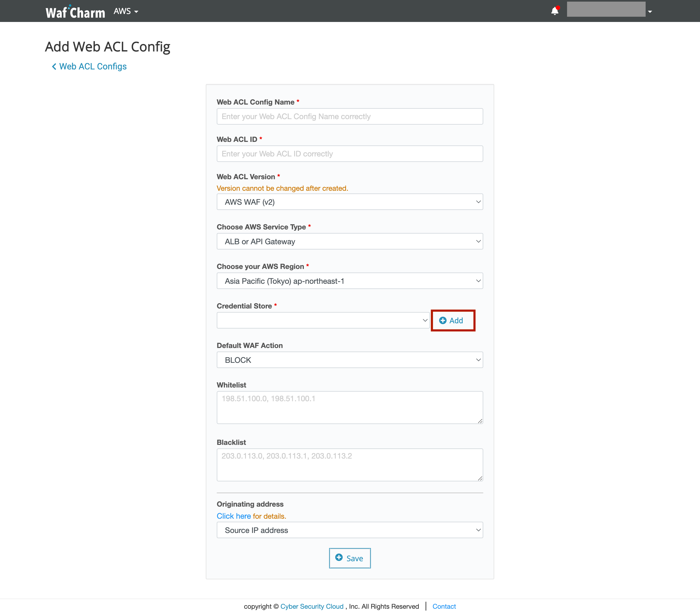Open the Originating address dropdown
The width and height of the screenshot is (700, 612).
(349, 530)
